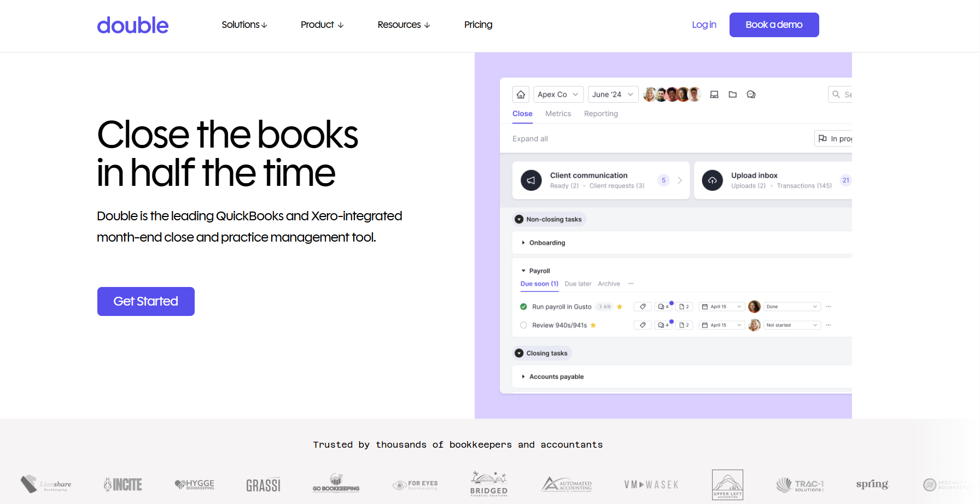The height and width of the screenshot is (504, 980).
Task: Open the Apex Co client dropdown
Action: coord(558,95)
